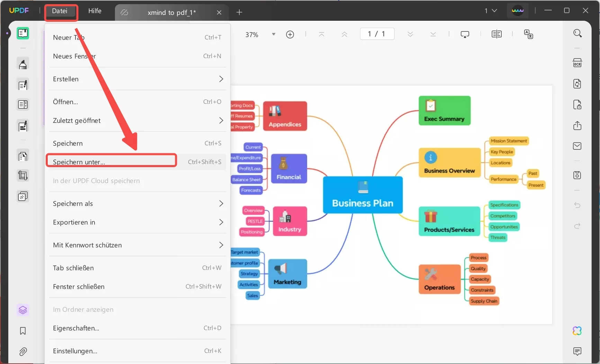The height and width of the screenshot is (364, 600).
Task: Select the Comment annotation tool
Action: pyautogui.click(x=23, y=64)
